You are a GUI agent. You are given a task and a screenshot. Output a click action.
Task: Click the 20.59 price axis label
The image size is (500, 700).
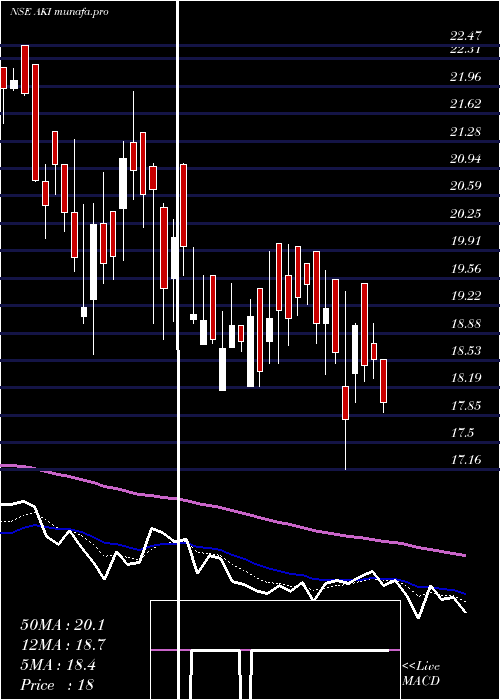click(x=466, y=186)
